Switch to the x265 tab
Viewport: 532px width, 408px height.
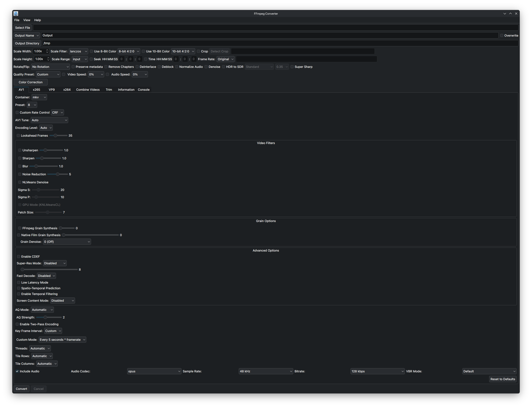coord(36,90)
